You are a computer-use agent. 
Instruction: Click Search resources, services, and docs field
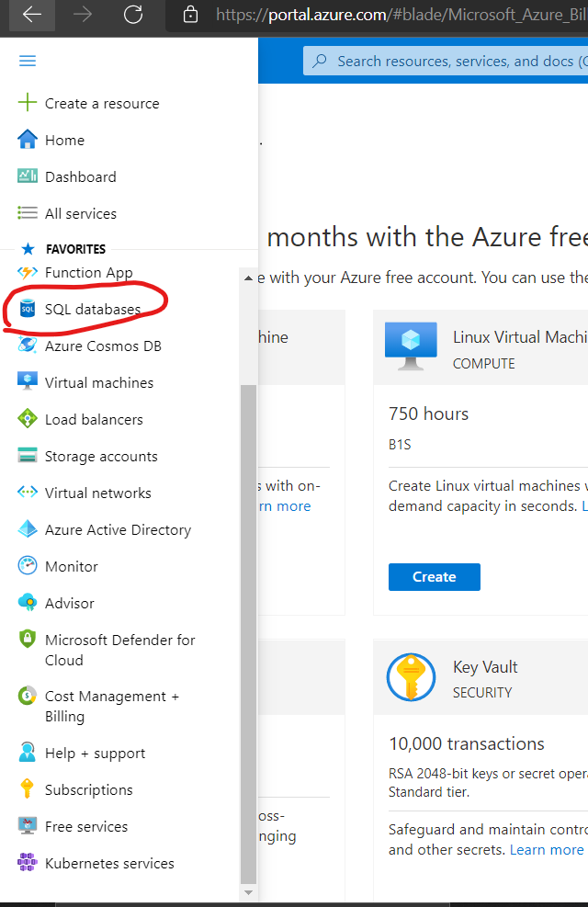pos(446,61)
